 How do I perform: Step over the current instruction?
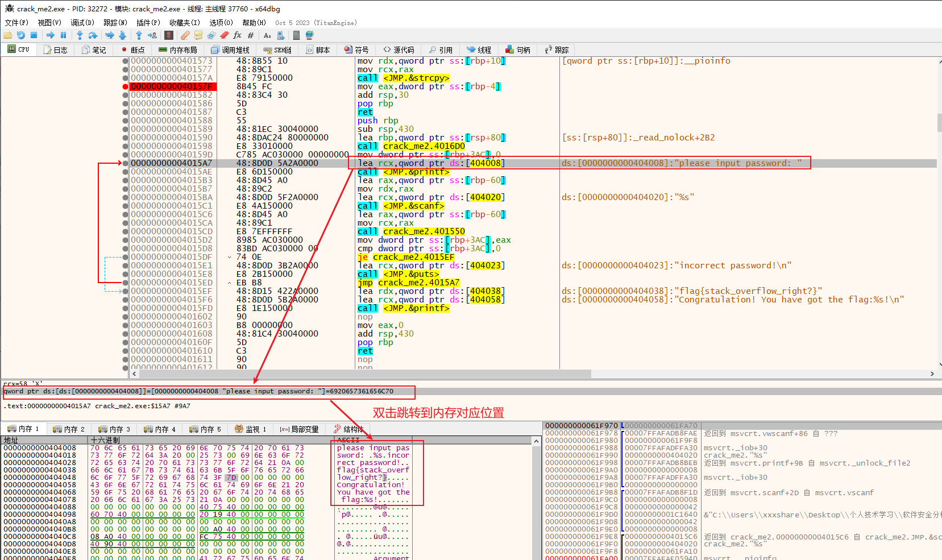click(92, 35)
